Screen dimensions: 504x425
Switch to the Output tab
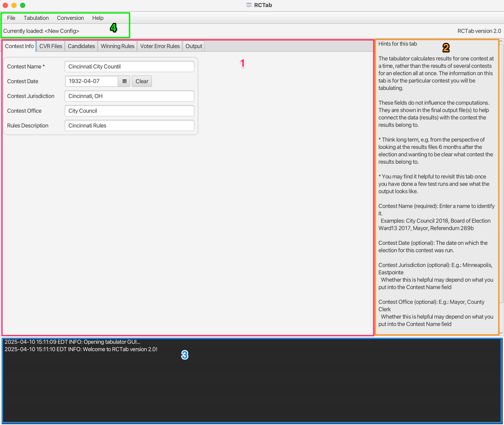coord(194,46)
